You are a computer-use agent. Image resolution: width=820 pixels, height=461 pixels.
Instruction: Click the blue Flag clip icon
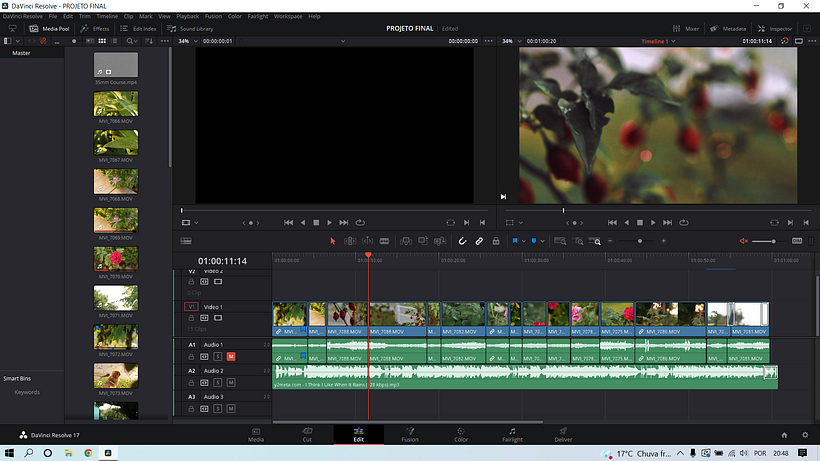pos(515,241)
